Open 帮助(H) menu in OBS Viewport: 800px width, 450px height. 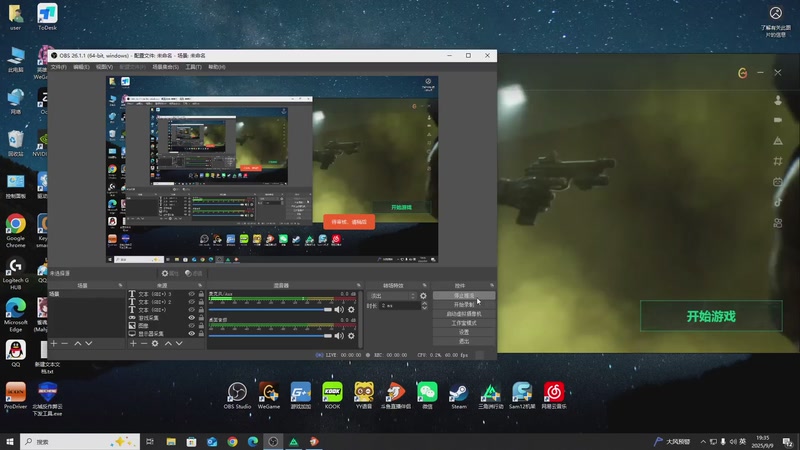tap(217, 67)
